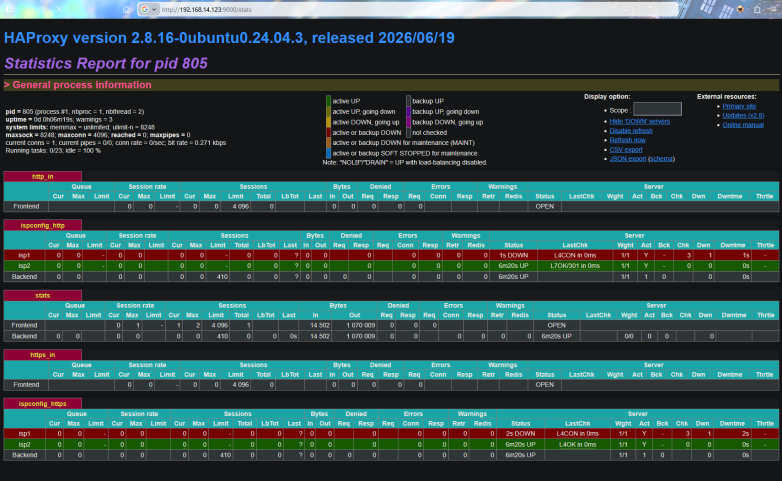Viewport: 782px width, 481px height.
Task: Click the active DOWN, going up yellow swatch
Action: [328, 122]
